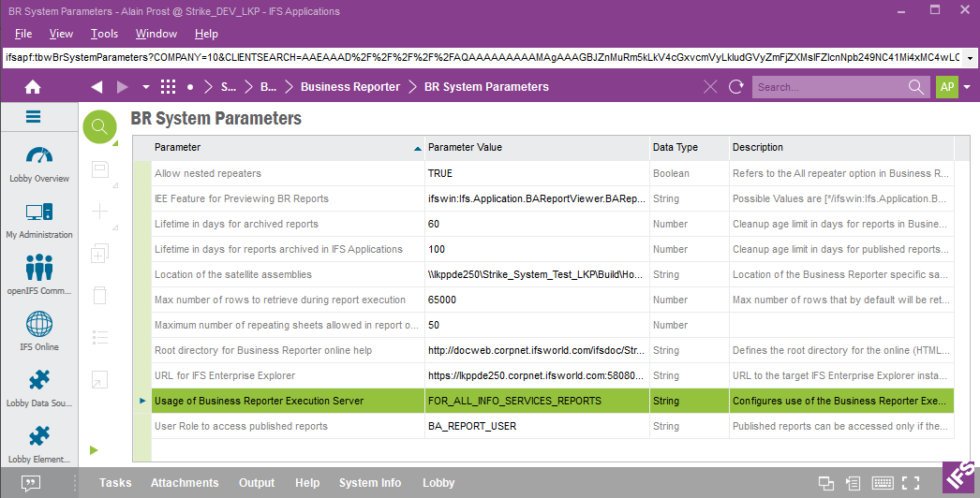This screenshot has width=980, height=498.
Task: Click the green search circle button
Action: [99, 127]
